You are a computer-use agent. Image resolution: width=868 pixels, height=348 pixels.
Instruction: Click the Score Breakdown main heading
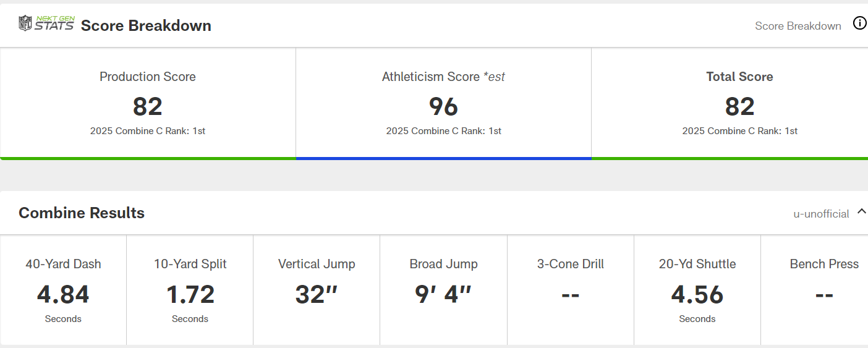click(x=146, y=26)
